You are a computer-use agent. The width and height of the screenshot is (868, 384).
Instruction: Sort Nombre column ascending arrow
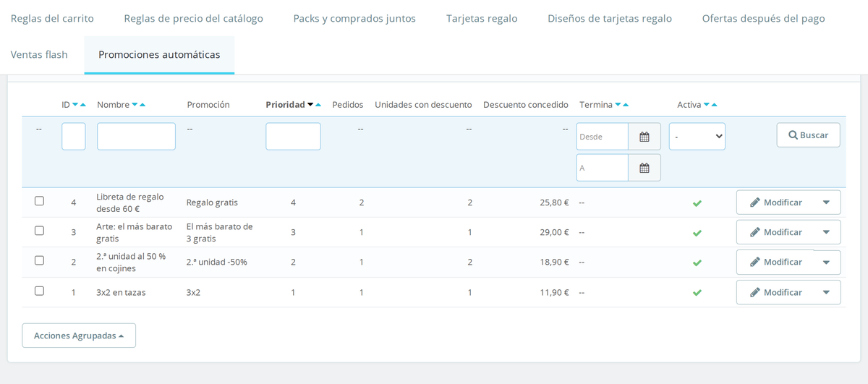click(x=142, y=105)
